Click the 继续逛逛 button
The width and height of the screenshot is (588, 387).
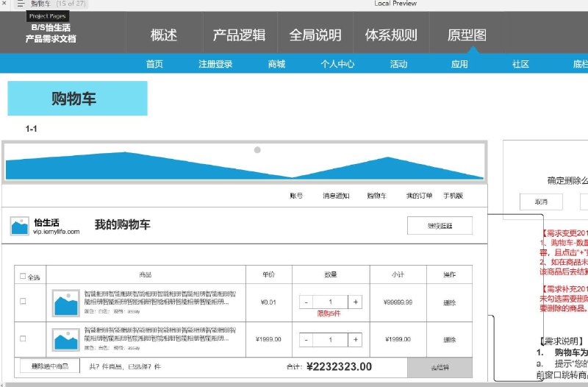coord(440,226)
